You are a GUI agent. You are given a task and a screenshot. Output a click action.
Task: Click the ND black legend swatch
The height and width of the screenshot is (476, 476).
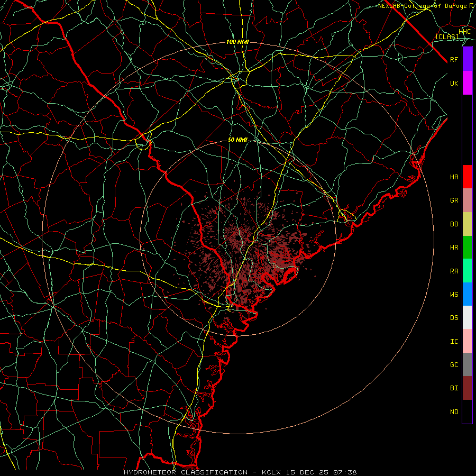point(467,411)
